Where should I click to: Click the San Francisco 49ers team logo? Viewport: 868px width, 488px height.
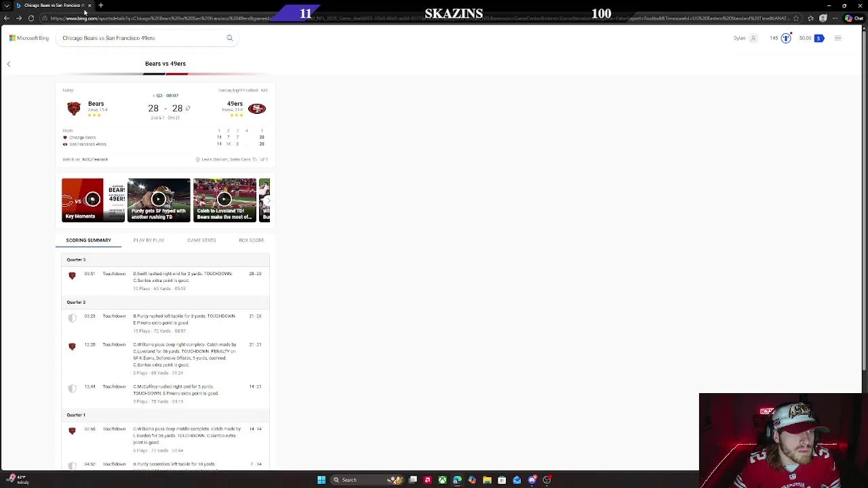[x=257, y=108]
